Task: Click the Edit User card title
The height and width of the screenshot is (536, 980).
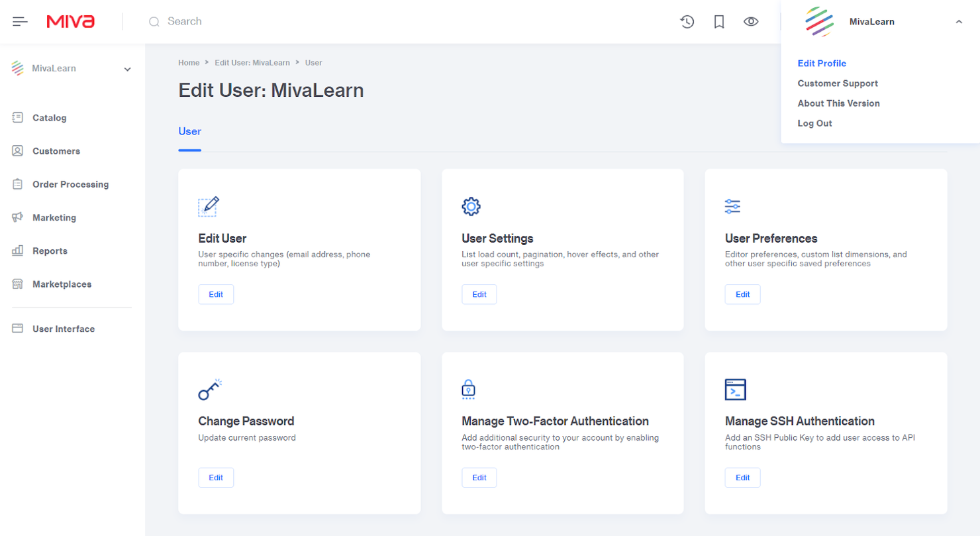Action: pyautogui.click(x=222, y=239)
